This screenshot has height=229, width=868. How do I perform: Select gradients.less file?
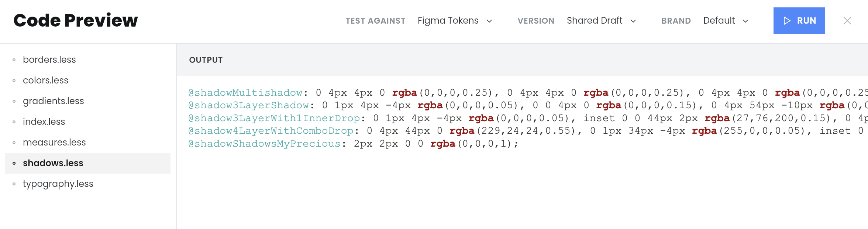[53, 101]
